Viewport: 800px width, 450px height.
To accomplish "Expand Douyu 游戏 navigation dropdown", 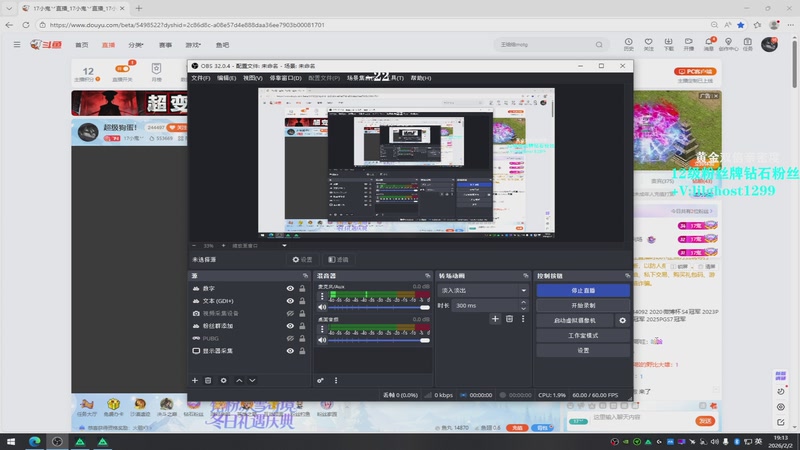I will click(193, 45).
